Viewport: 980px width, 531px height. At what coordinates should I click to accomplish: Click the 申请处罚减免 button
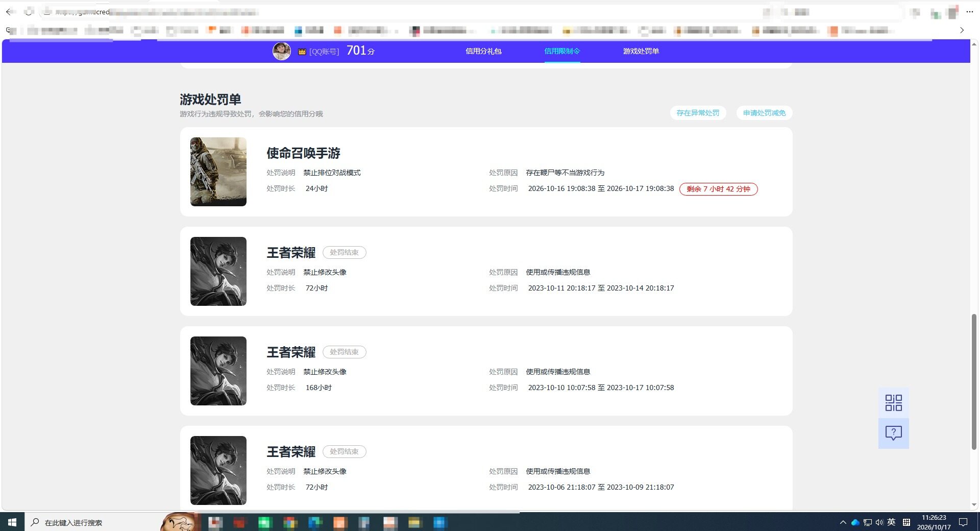(764, 113)
